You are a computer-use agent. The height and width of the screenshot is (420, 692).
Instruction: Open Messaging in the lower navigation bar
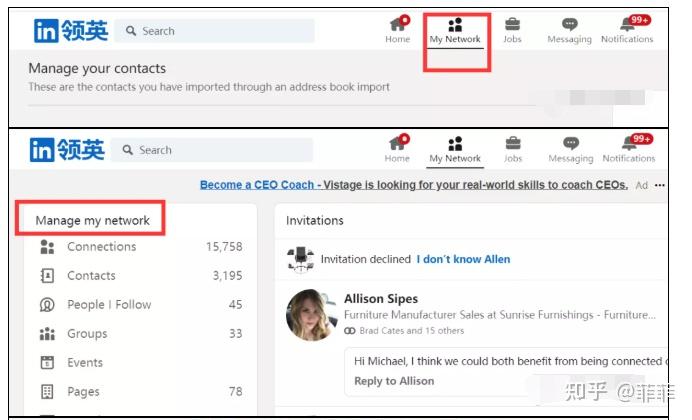571,150
